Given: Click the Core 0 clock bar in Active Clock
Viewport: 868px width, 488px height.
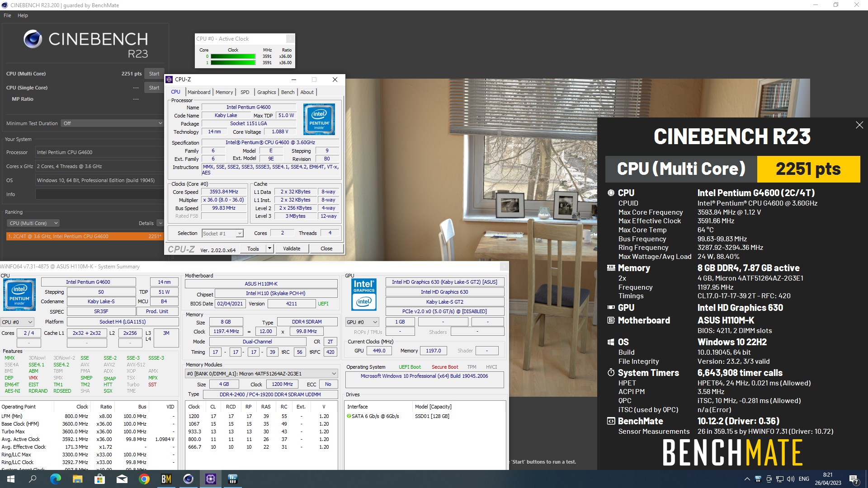Looking at the screenshot, I should coord(233,56).
